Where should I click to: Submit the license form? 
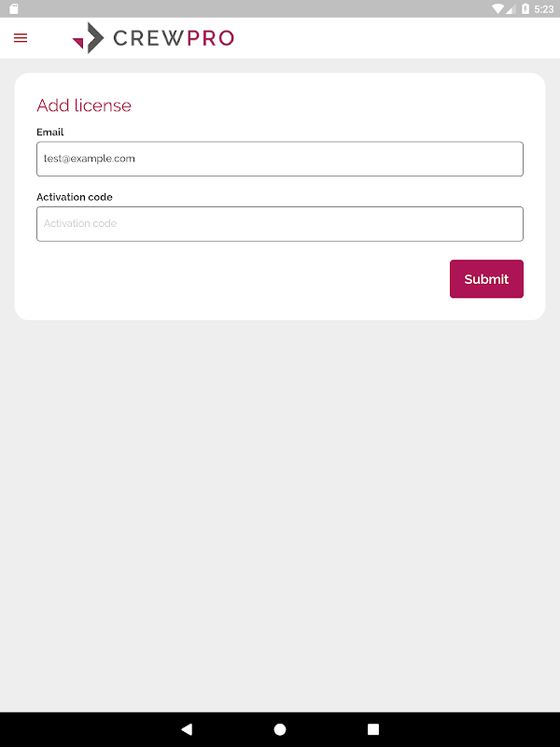486,279
